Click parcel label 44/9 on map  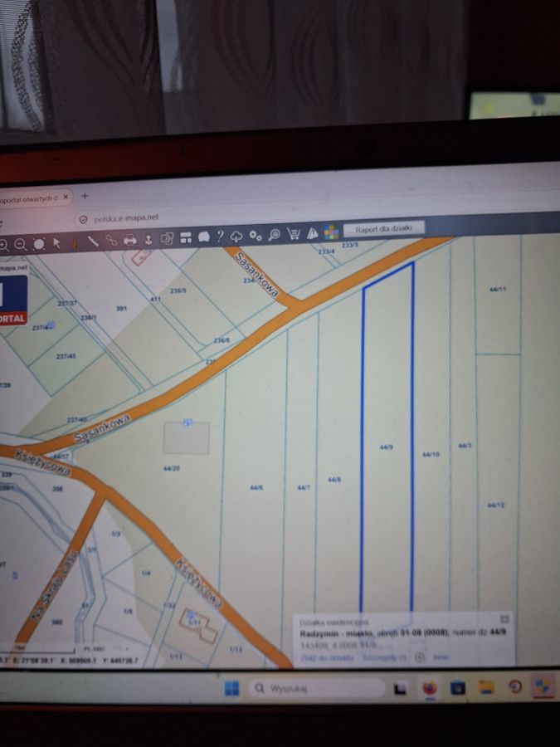click(386, 447)
